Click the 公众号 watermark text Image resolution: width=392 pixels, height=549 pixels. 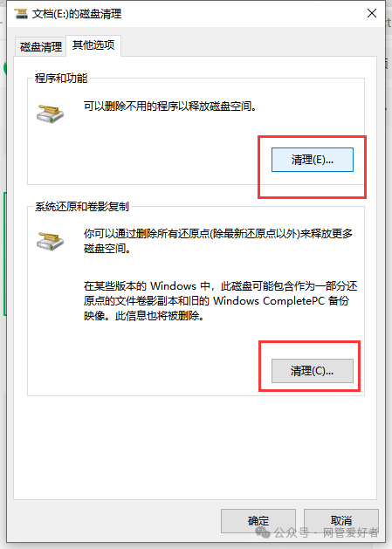click(292, 532)
